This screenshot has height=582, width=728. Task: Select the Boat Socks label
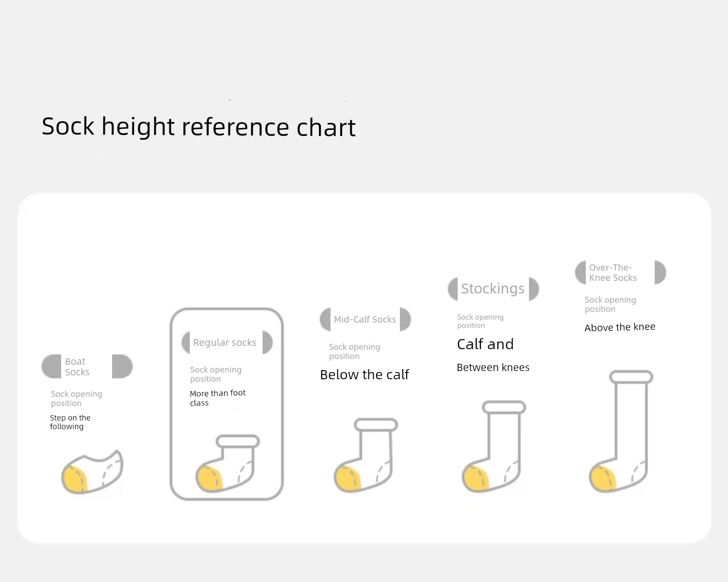click(x=77, y=367)
